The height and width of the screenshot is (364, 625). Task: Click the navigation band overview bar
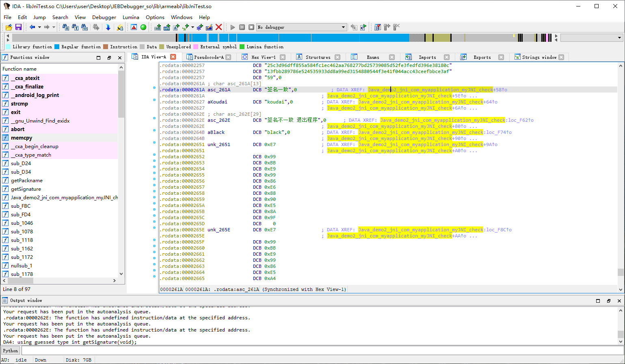point(283,38)
